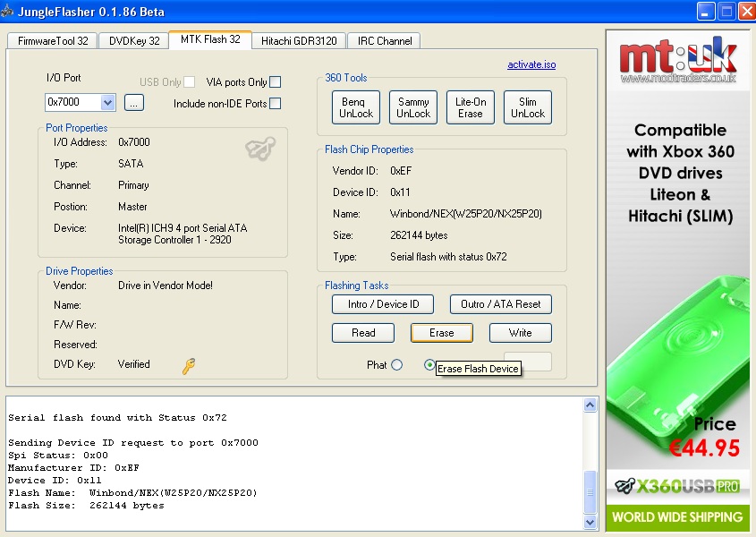The width and height of the screenshot is (756, 537).
Task: Select the Phat radio button
Action: tap(397, 365)
